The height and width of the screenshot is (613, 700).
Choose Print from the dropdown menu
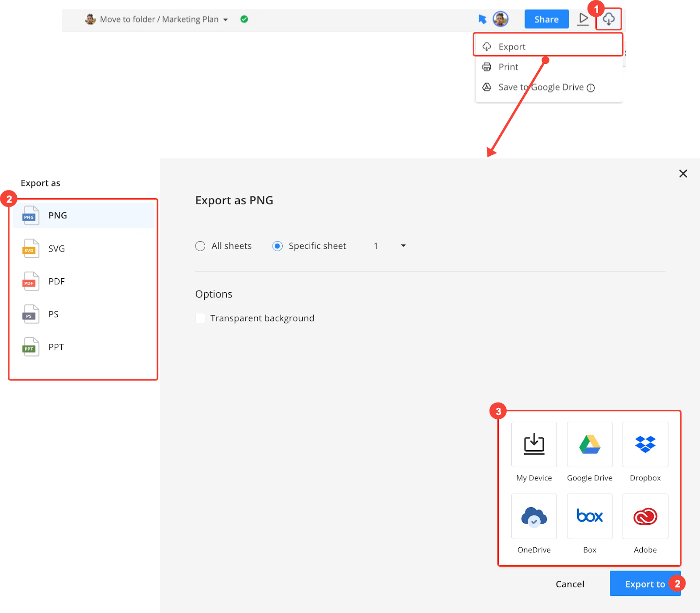click(x=548, y=67)
